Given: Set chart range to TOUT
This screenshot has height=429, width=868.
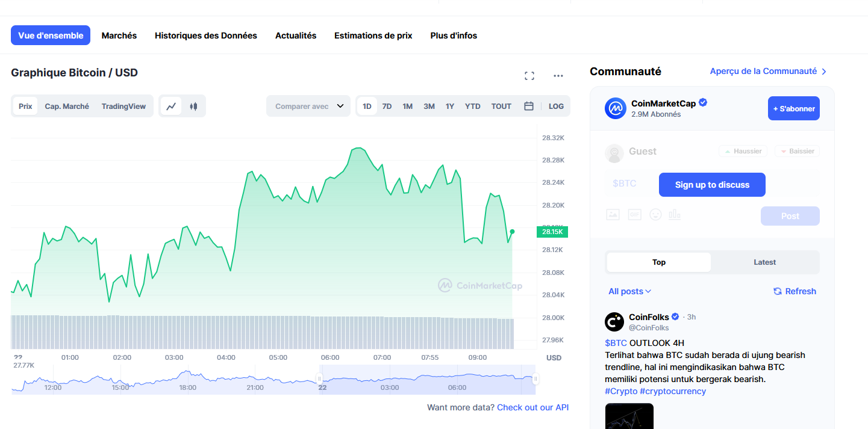Looking at the screenshot, I should point(501,106).
